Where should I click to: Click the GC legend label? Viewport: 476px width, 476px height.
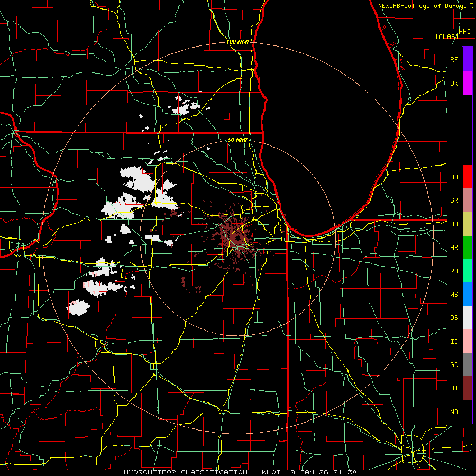coord(454,365)
